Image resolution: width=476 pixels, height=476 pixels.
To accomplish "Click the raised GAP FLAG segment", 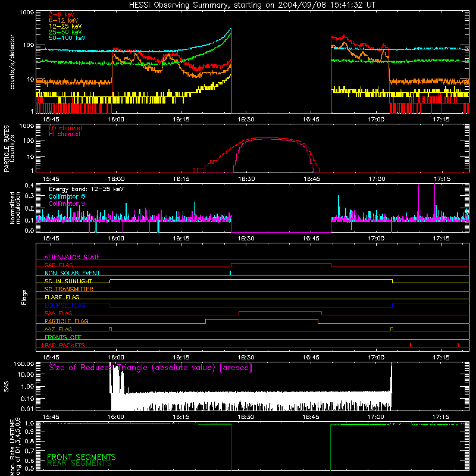I will point(281,263).
